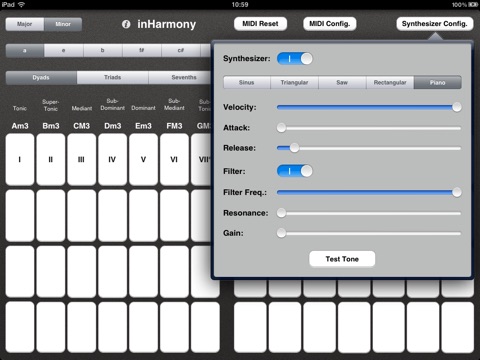This screenshot has width=480, height=360.
Task: Click the MIDI Reset button
Action: [x=260, y=24]
